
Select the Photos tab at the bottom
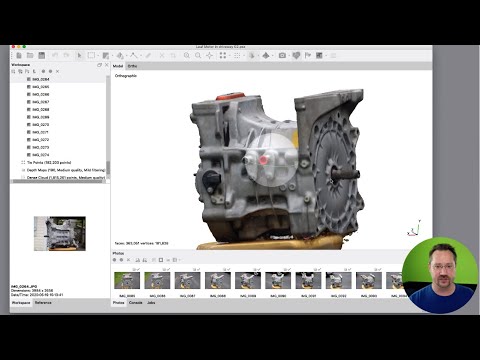click(x=118, y=303)
